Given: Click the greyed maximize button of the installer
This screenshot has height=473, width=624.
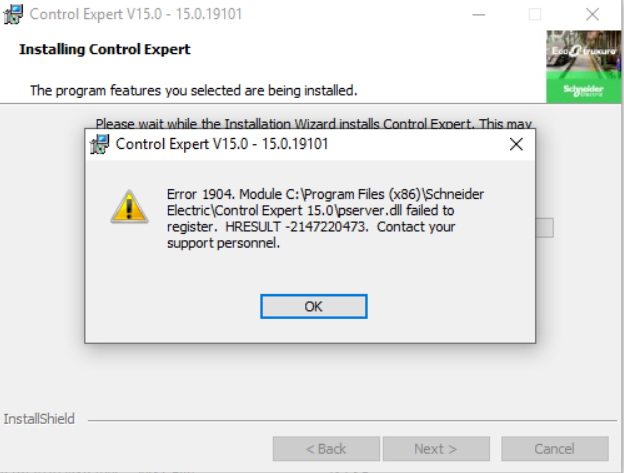Looking at the screenshot, I should point(535,15).
